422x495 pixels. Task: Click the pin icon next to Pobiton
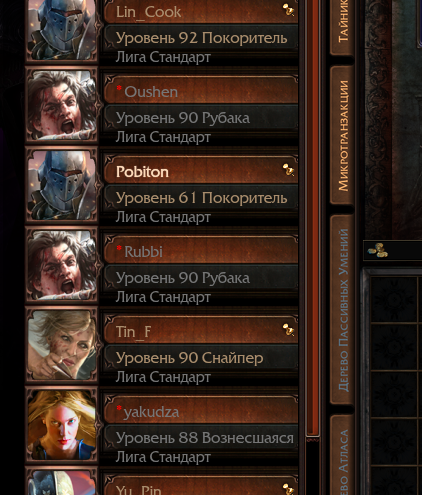pyautogui.click(x=288, y=170)
